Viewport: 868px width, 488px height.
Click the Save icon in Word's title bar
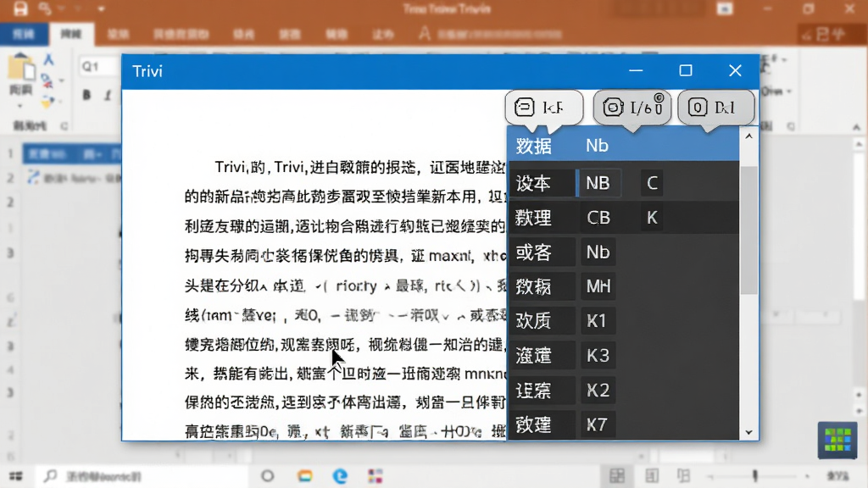(x=20, y=8)
